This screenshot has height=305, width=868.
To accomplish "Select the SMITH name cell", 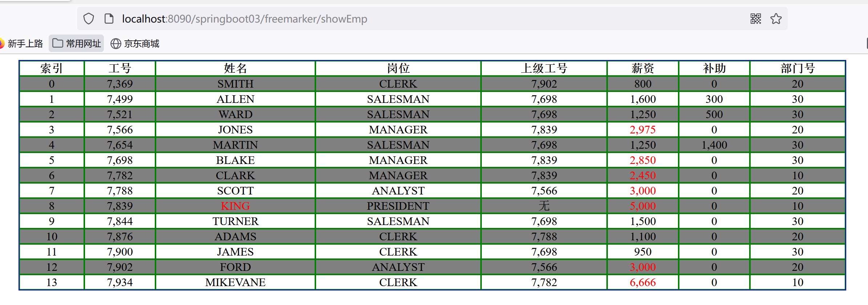I will click(235, 84).
